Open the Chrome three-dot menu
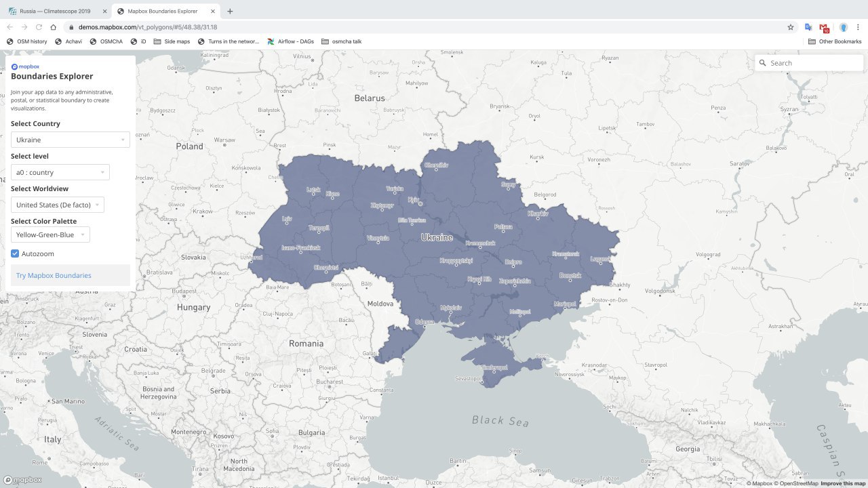The image size is (868, 488). (859, 27)
